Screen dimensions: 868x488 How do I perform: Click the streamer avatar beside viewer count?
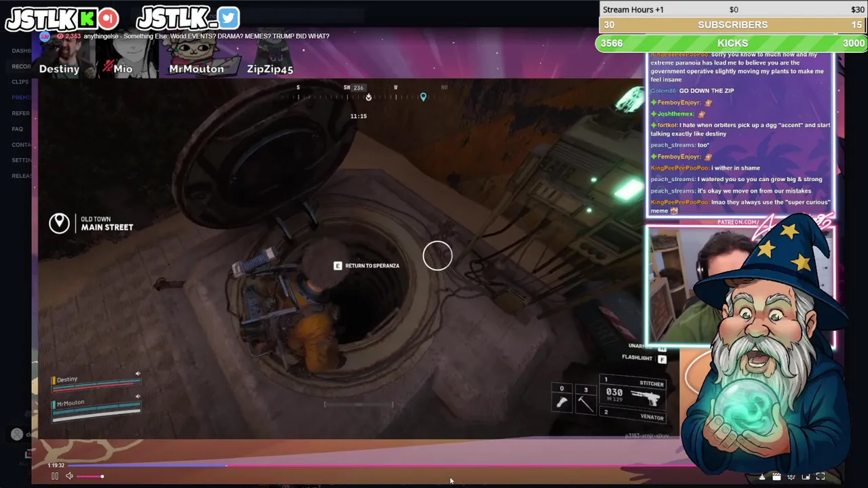coord(45,36)
